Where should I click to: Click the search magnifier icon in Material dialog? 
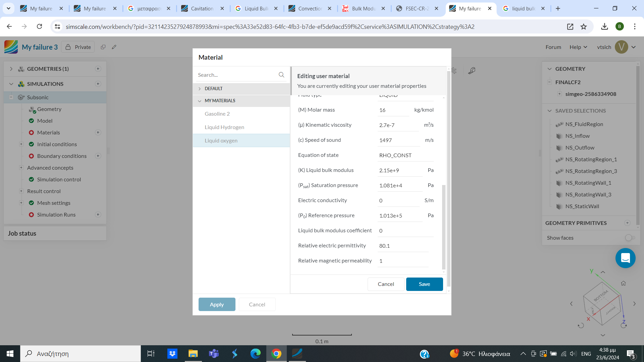(281, 75)
